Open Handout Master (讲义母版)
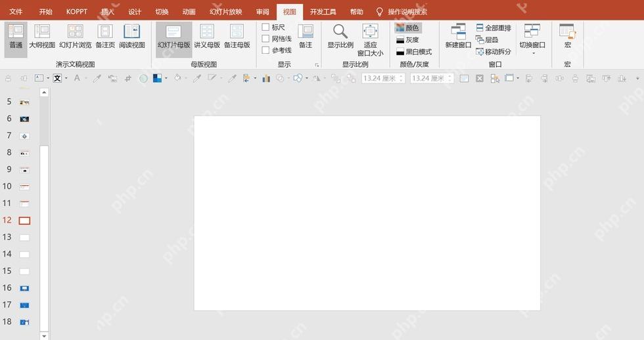Viewport: 644px width, 340px height. (207, 36)
